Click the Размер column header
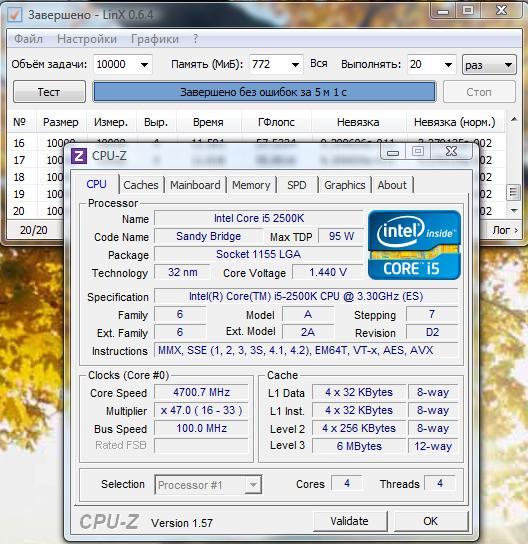 coord(61,122)
